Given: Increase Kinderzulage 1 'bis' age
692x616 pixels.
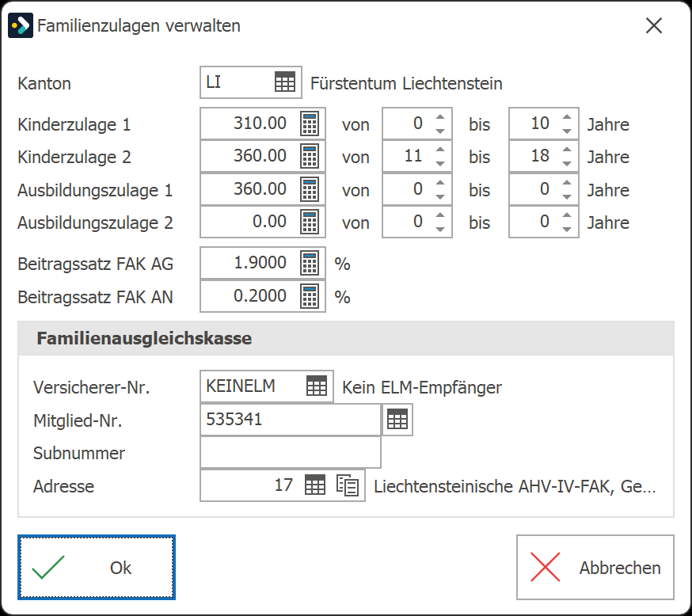Looking at the screenshot, I should (x=567, y=117).
